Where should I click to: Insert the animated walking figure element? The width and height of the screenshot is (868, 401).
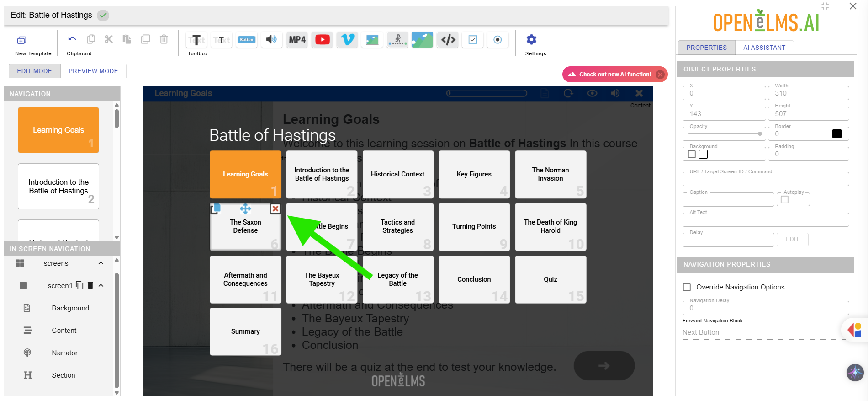397,40
